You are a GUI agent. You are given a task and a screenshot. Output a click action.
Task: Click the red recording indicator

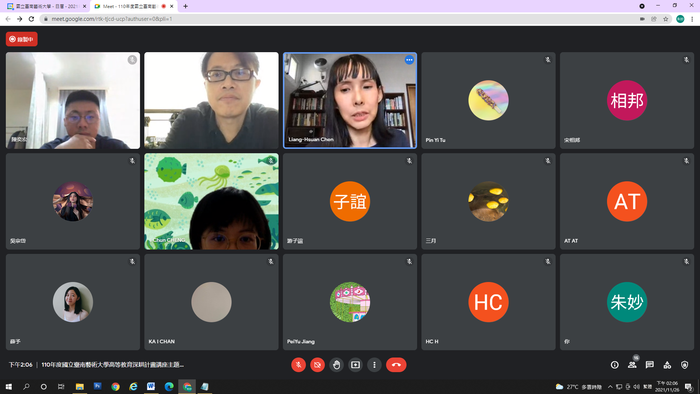21,39
